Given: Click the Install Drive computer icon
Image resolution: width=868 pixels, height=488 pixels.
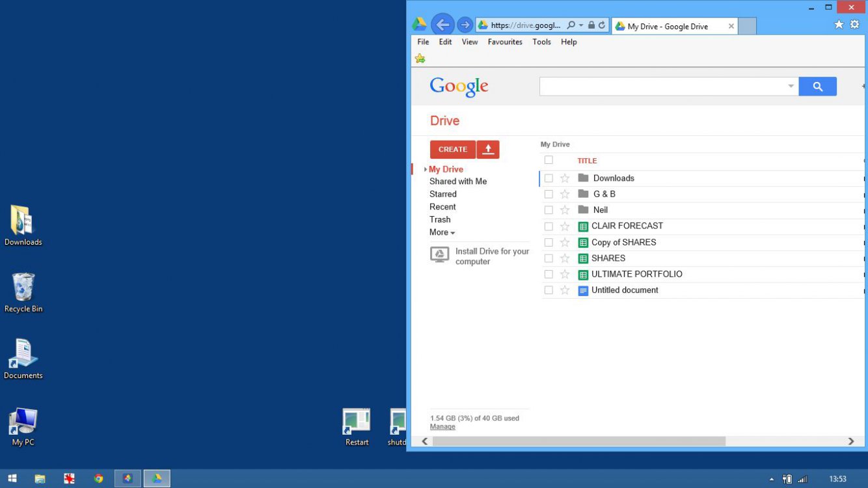Looking at the screenshot, I should point(440,255).
